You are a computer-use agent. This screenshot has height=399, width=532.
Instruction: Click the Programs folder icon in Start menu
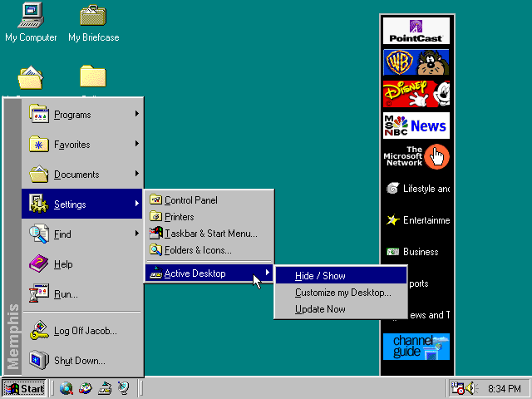39,114
